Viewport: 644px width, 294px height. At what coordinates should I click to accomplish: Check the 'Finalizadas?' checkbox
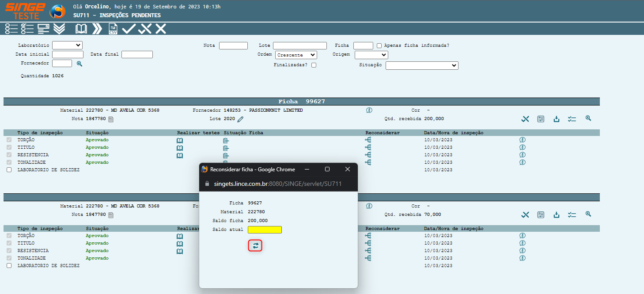[x=314, y=65]
